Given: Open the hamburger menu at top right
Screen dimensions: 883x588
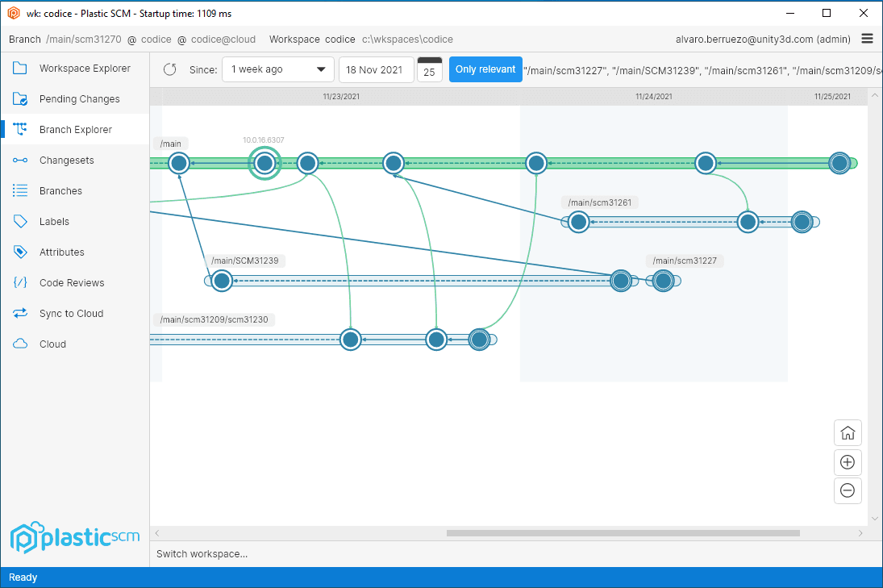Looking at the screenshot, I should point(867,39).
